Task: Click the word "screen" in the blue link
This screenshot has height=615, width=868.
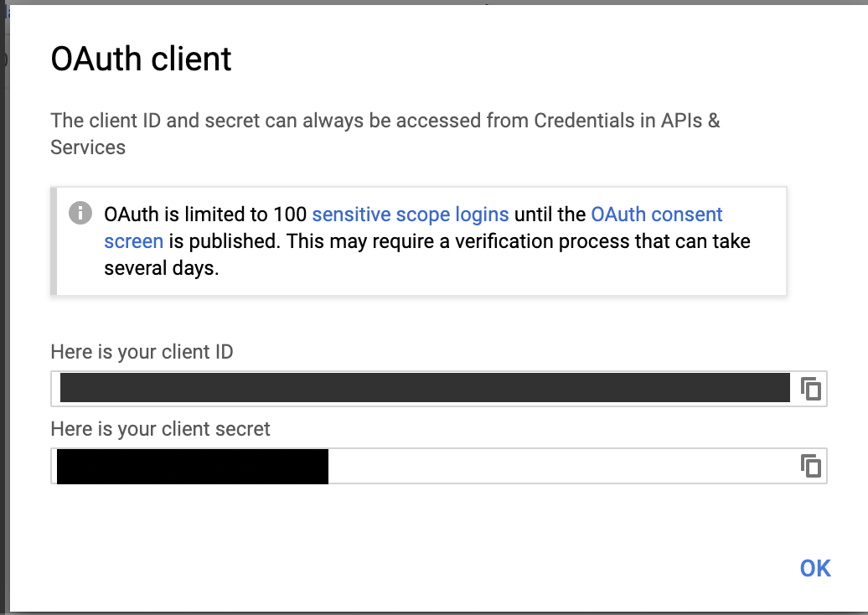Action: pyautogui.click(x=133, y=241)
